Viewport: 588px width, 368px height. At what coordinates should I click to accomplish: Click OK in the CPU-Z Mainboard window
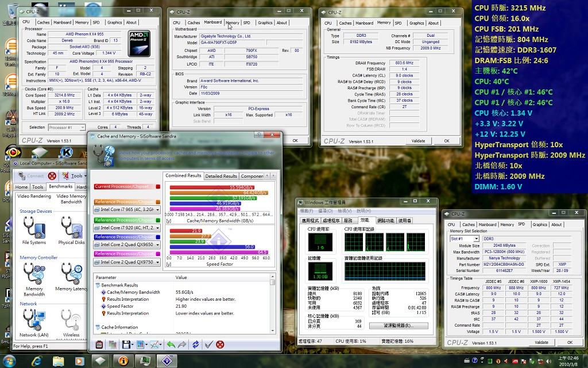295,140
